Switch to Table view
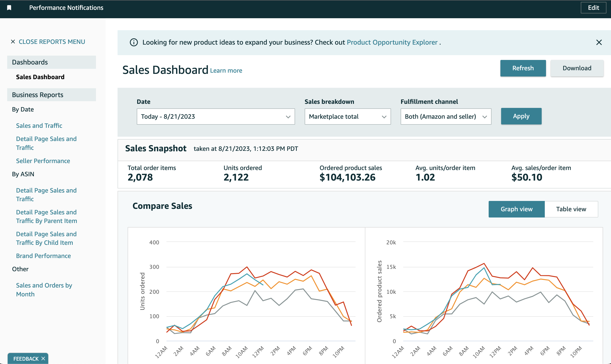611x364 pixels. pyautogui.click(x=571, y=209)
